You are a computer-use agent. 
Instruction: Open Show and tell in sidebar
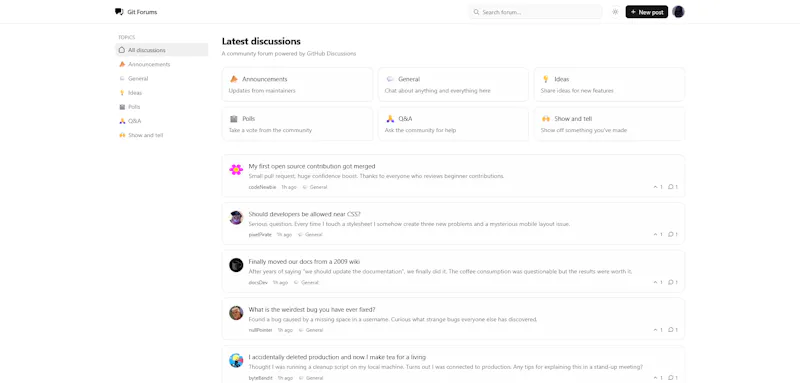point(162,135)
